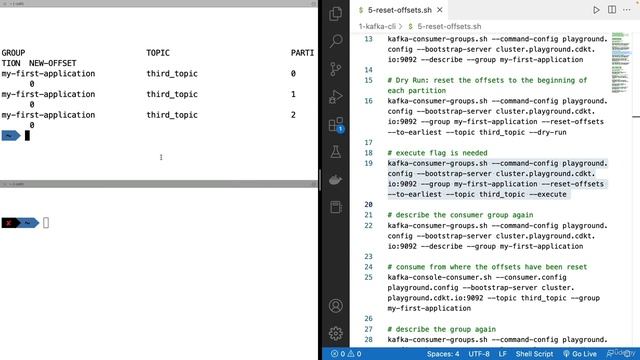Click line number 25 in gutter
This screenshot has width=640, height=360.
(x=369, y=278)
